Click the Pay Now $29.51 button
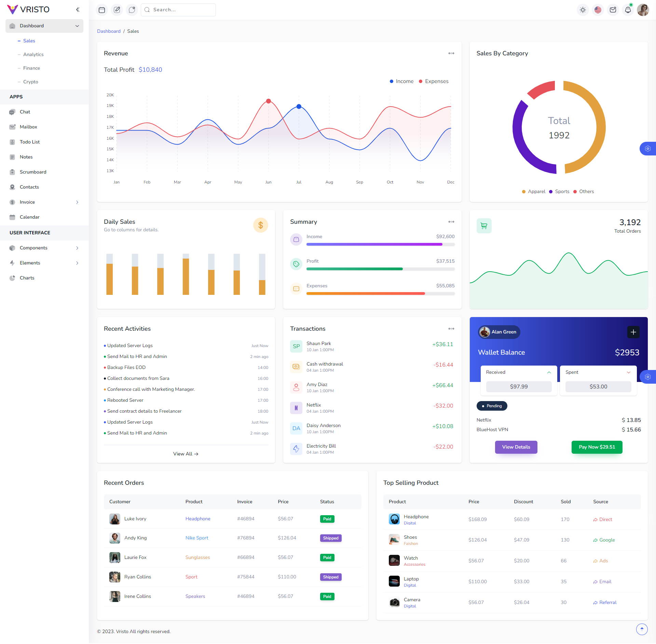The image size is (656, 644). tap(597, 447)
